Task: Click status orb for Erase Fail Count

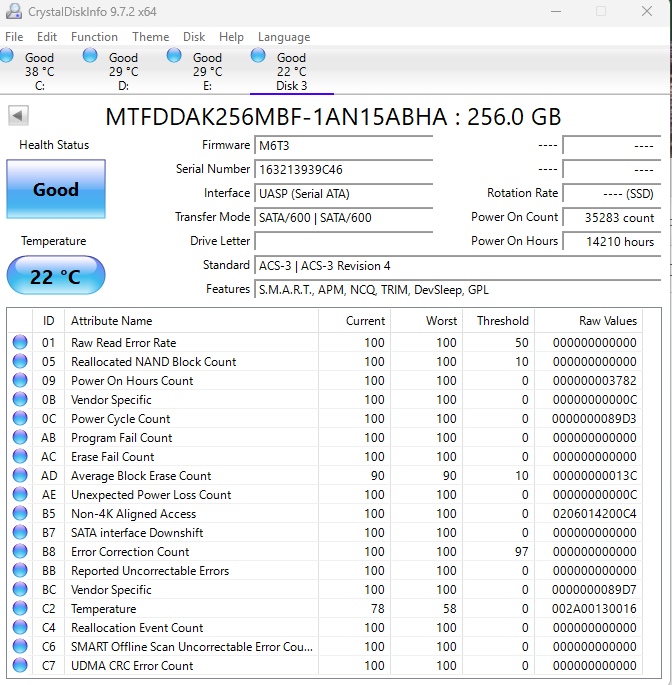Action: tap(20, 456)
